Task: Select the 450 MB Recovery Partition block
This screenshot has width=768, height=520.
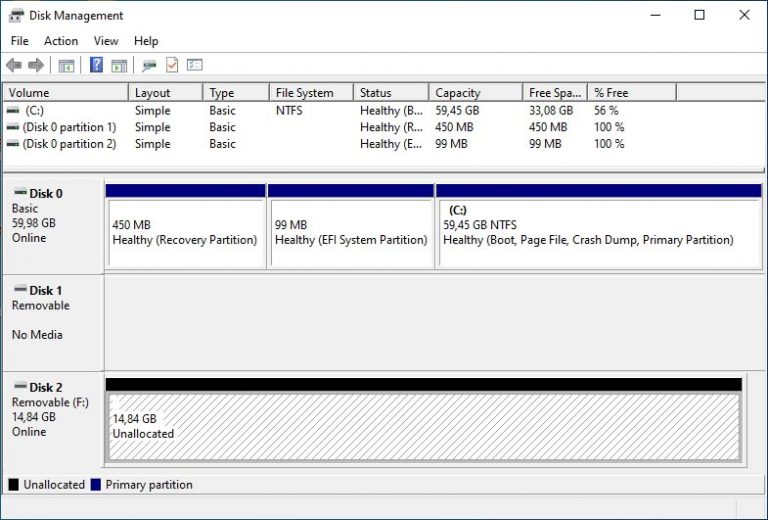Action: coord(186,227)
